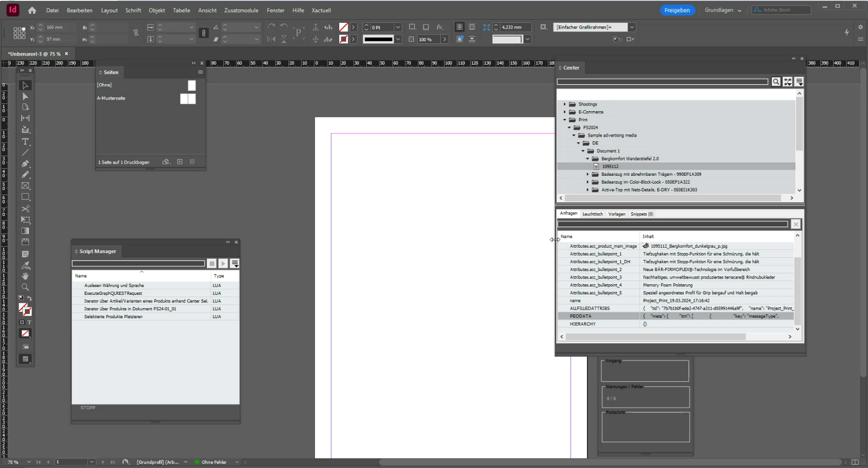Pick the Hand tool
The image size is (868, 468).
[25, 276]
